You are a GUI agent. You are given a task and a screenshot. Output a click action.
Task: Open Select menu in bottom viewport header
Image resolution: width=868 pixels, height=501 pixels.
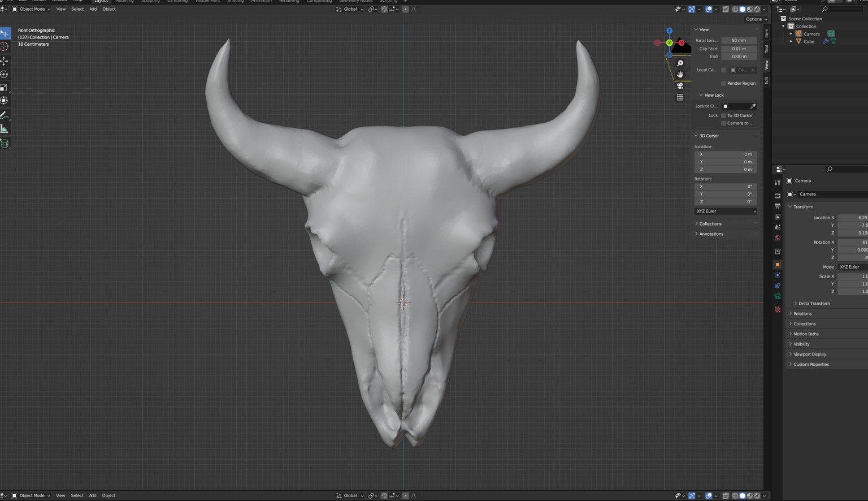click(77, 495)
